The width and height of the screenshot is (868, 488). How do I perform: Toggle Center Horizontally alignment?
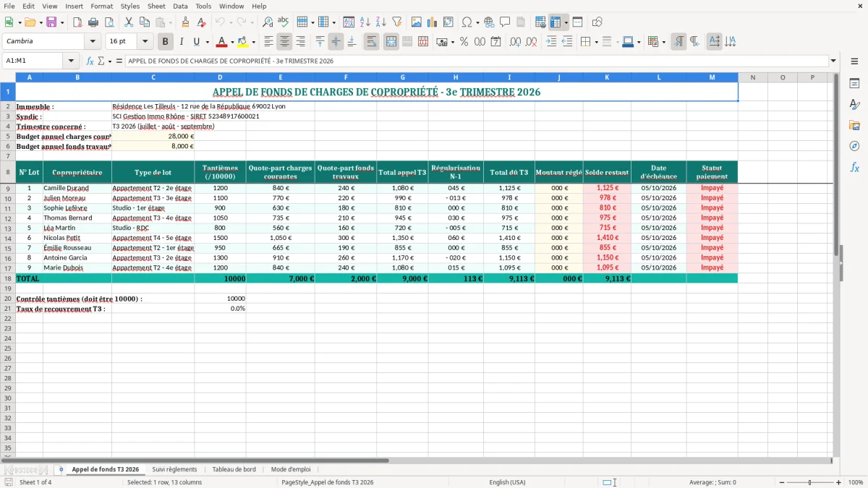(x=285, y=42)
